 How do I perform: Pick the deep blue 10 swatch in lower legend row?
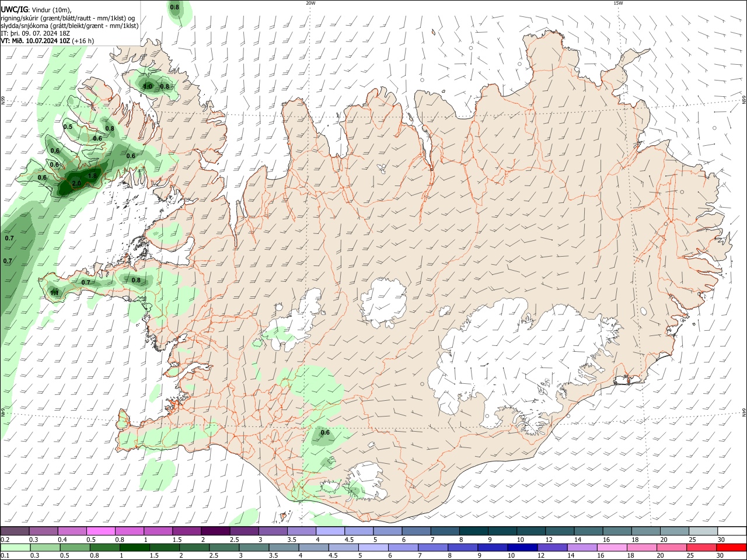point(522,548)
